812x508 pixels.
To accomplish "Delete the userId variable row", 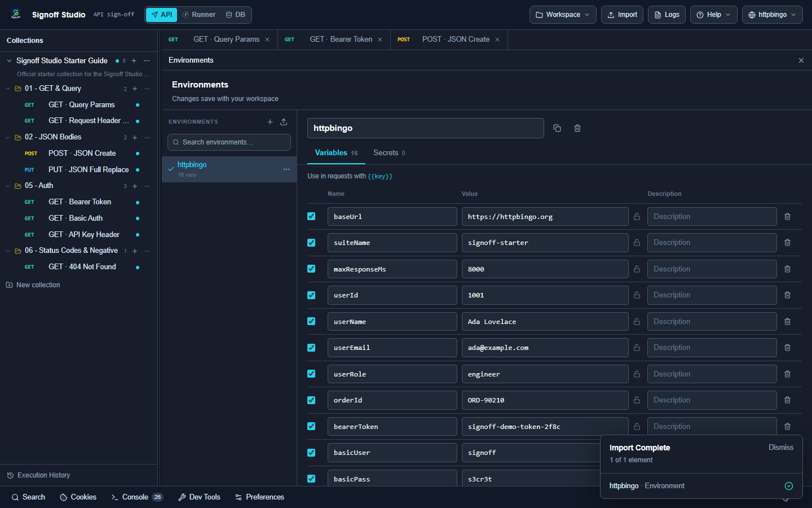I will (788, 295).
